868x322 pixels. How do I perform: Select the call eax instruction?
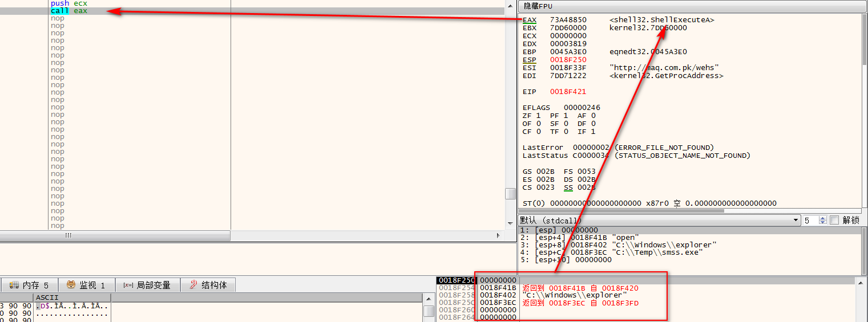coord(69,11)
